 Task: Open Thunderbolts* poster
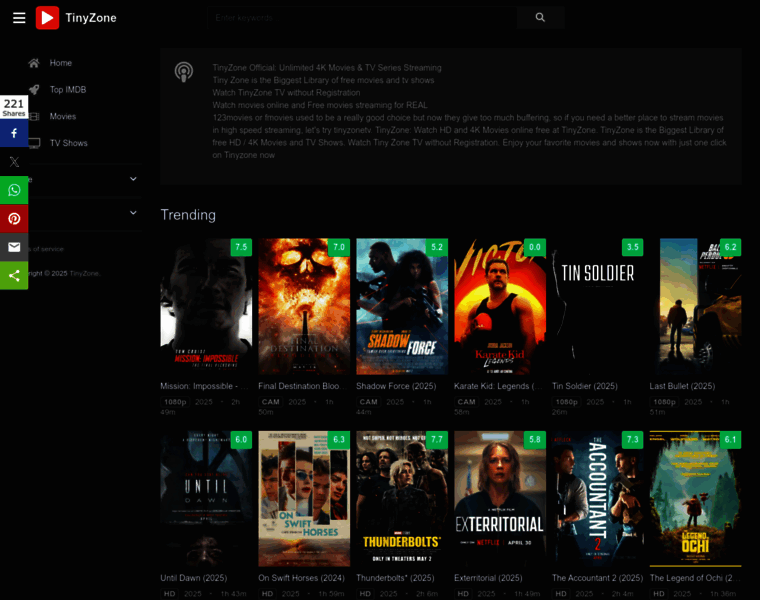pyautogui.click(x=402, y=499)
